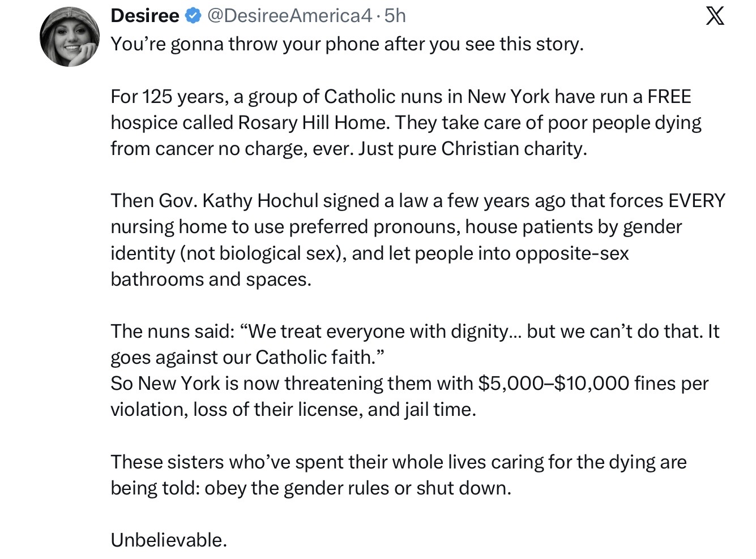Click the text bathrooms and spaces

[x=211, y=279]
